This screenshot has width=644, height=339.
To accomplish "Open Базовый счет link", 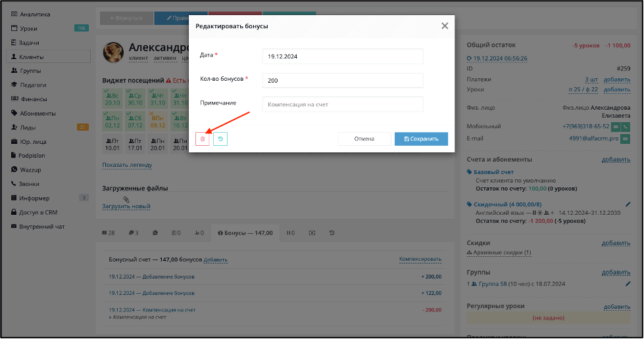I will [x=493, y=172].
